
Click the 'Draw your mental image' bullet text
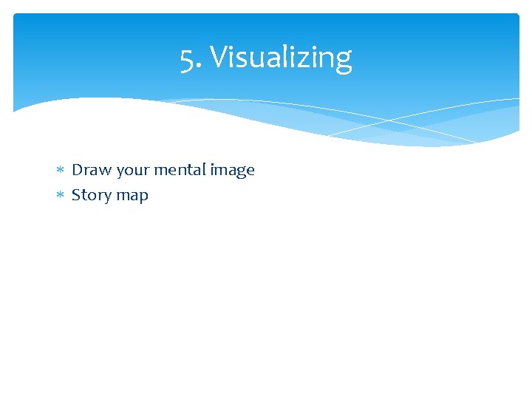(163, 170)
